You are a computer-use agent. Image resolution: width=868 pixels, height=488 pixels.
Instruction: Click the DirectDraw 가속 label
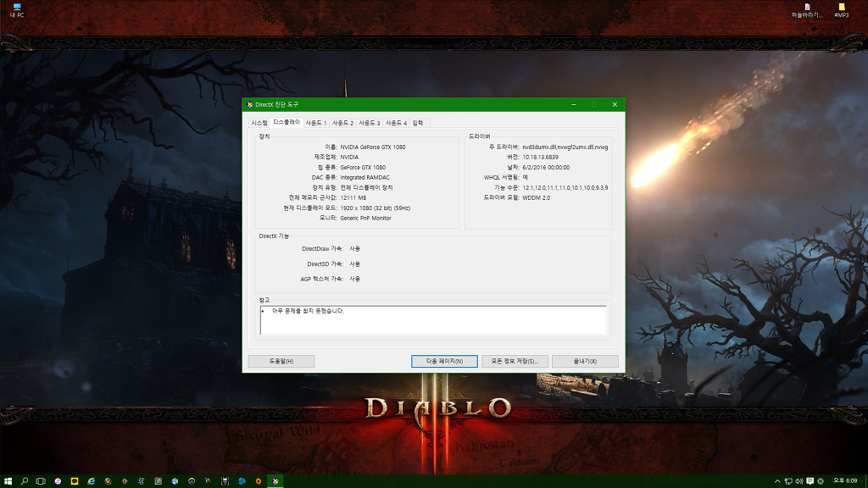[x=322, y=249]
